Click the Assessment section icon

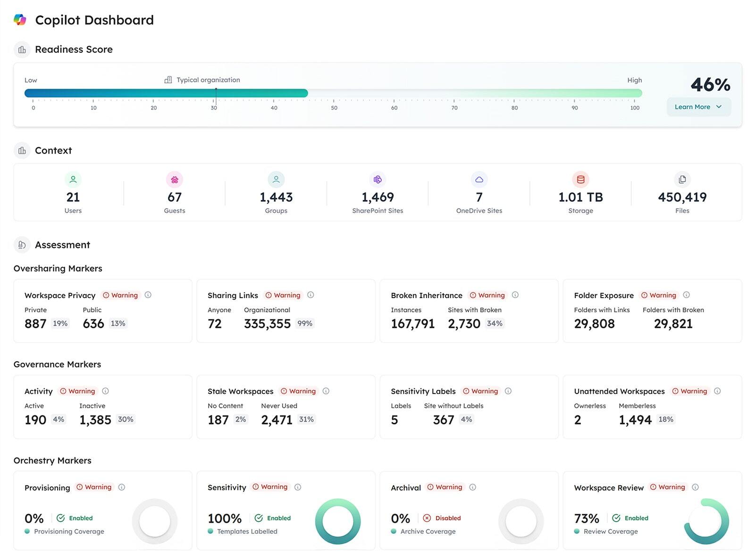click(22, 245)
